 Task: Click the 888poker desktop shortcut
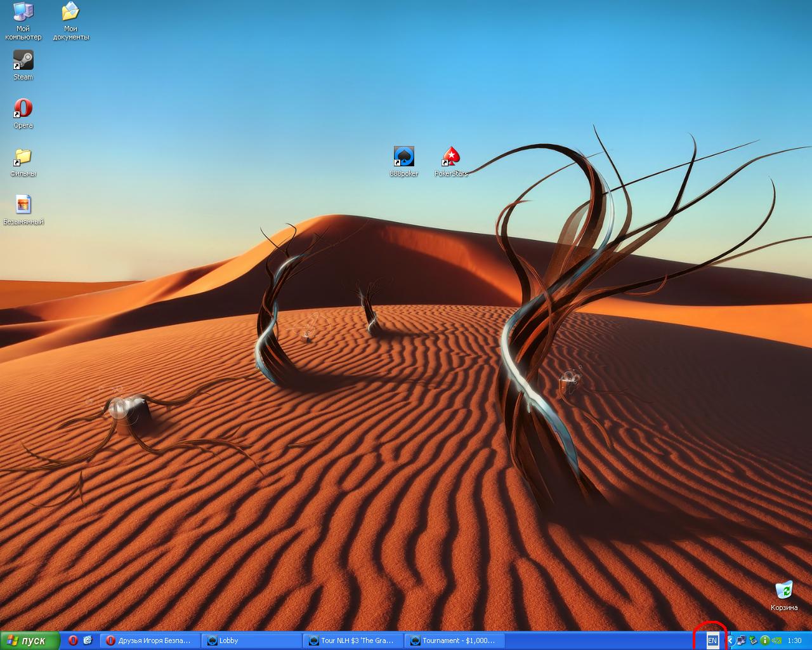[x=403, y=157]
